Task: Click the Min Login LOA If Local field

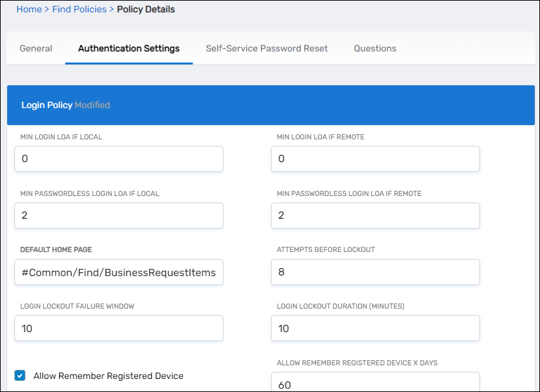Action: pyautogui.click(x=119, y=158)
